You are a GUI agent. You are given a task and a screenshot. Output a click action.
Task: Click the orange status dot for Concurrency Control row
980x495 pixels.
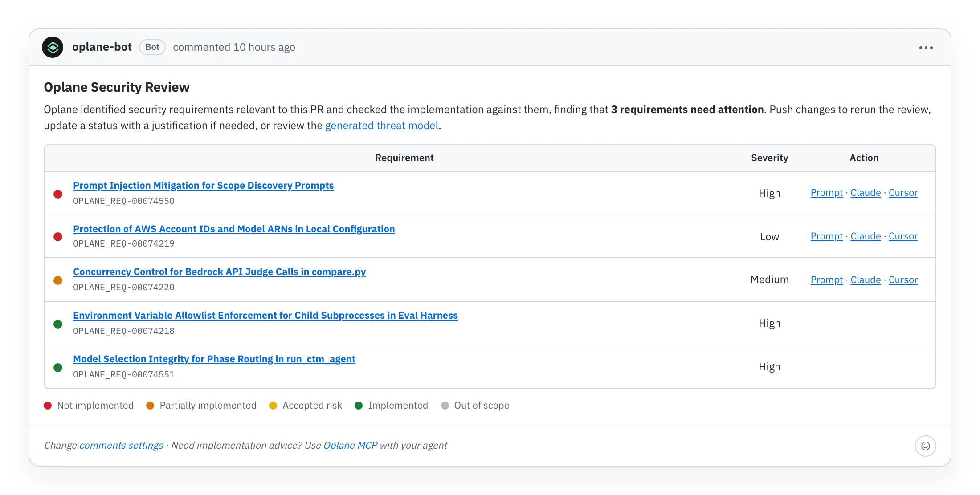tap(58, 280)
